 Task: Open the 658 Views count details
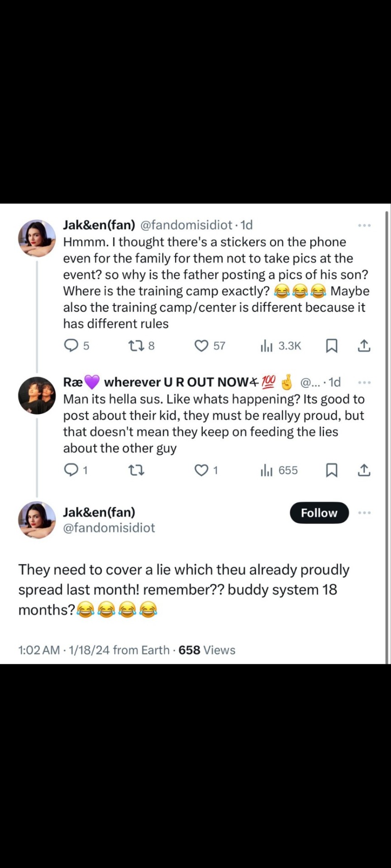[207, 650]
